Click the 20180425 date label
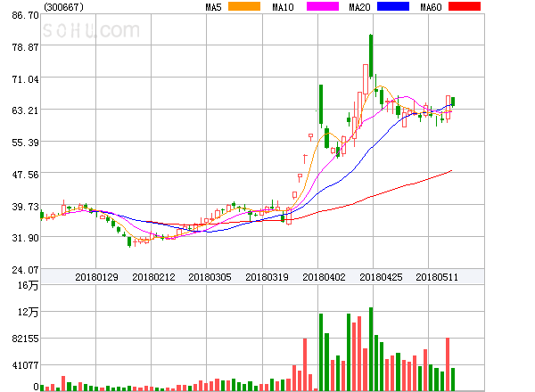Viewport: 535px width, 392px height. (381, 277)
